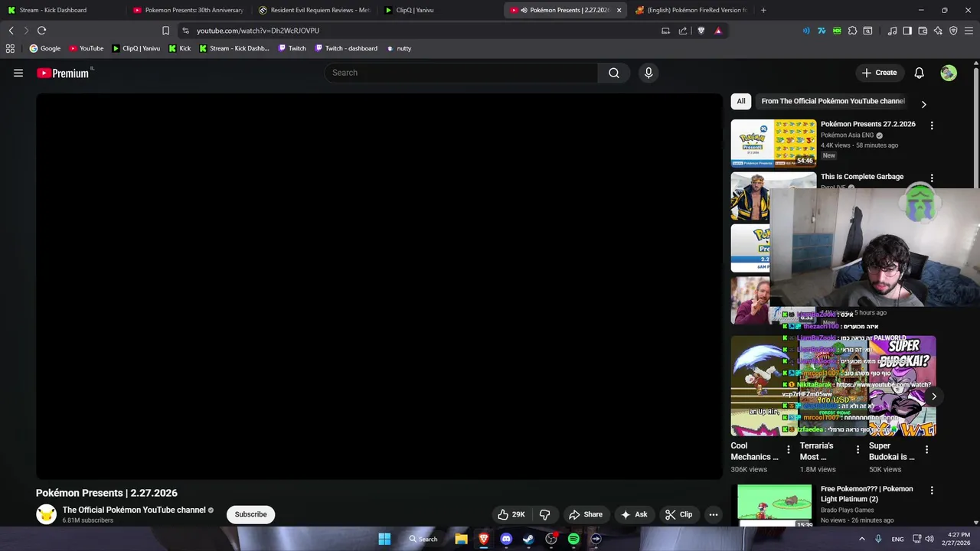980x551 pixels.
Task: Click ENG language indicator in tray
Action: (x=897, y=539)
